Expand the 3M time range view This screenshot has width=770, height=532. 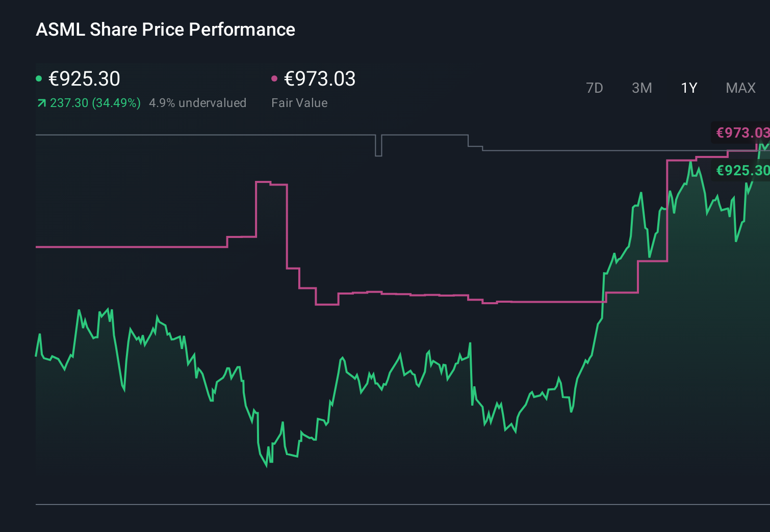pos(641,88)
